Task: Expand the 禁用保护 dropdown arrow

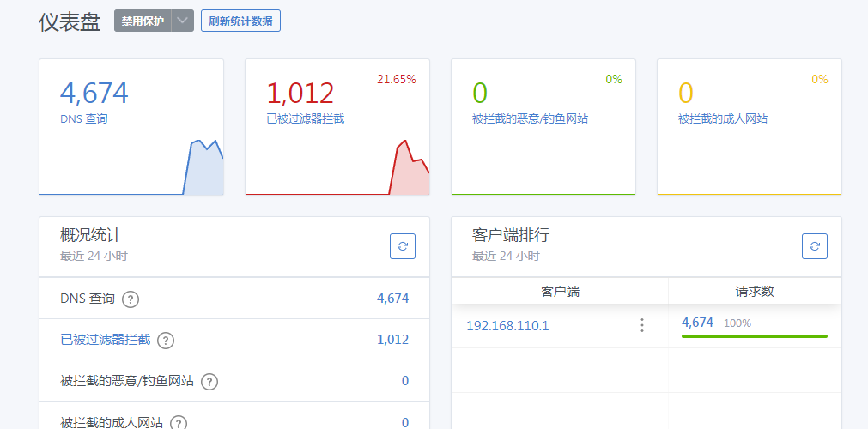Action: (182, 21)
